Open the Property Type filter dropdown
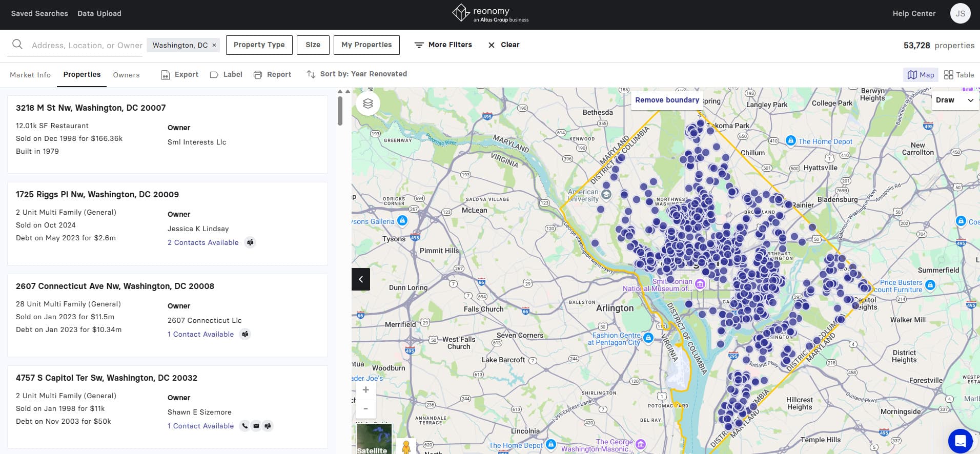Screen dimensions: 980x454 click(259, 45)
